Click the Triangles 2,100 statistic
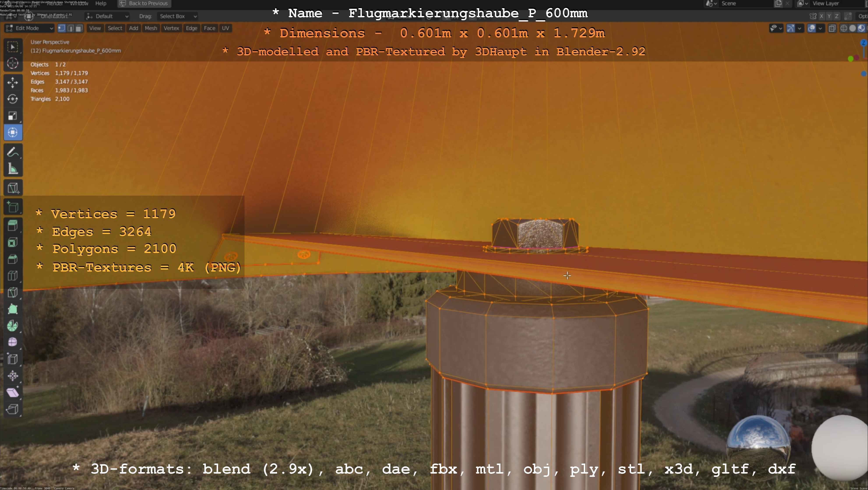Image resolution: width=868 pixels, height=490 pixels. pyautogui.click(x=50, y=99)
